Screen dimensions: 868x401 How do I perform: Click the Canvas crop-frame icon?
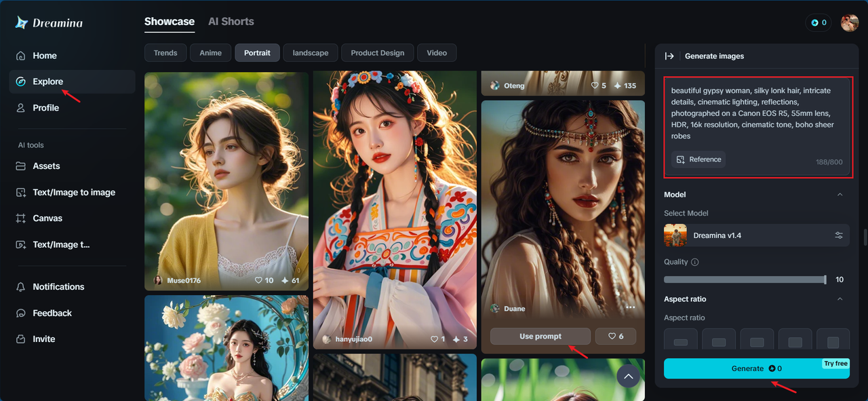click(21, 218)
